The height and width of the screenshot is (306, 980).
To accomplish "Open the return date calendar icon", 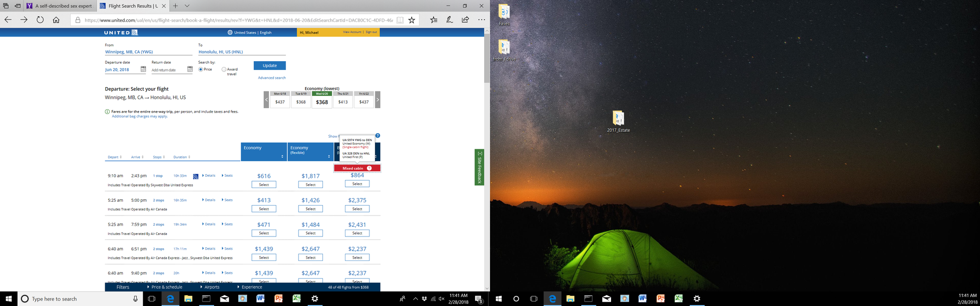I will pyautogui.click(x=190, y=70).
